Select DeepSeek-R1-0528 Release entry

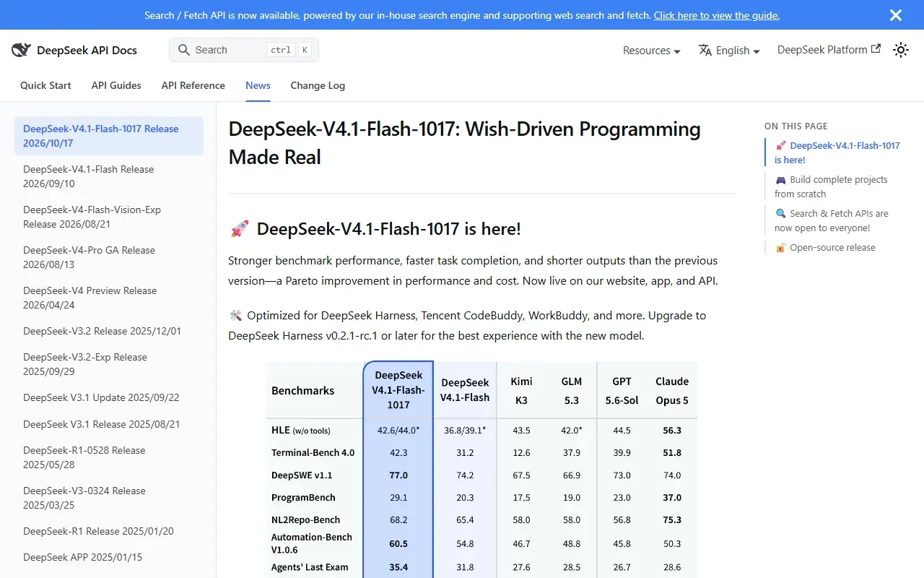(x=109, y=457)
